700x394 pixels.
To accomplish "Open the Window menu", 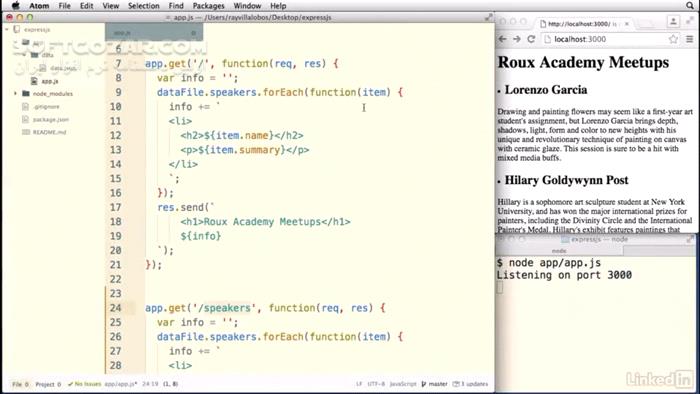I will point(247,6).
